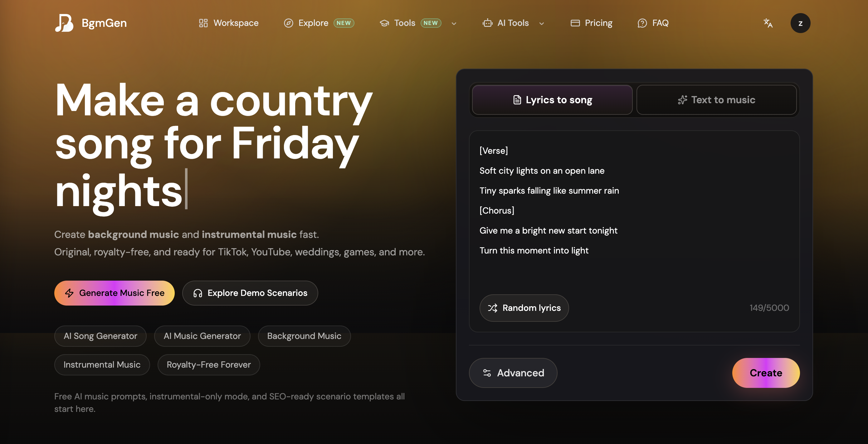This screenshot has height=444, width=868.
Task: Select the AI Song Generator tag
Action: [100, 336]
